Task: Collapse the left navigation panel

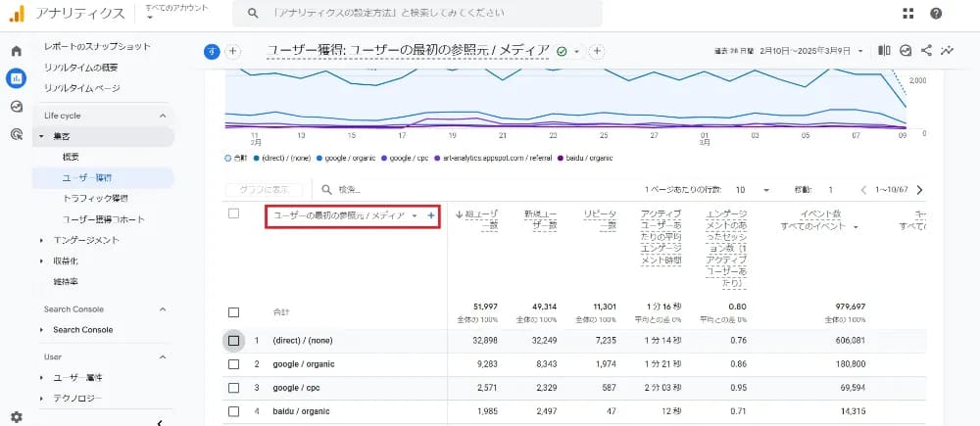Action: pyautogui.click(x=160, y=423)
